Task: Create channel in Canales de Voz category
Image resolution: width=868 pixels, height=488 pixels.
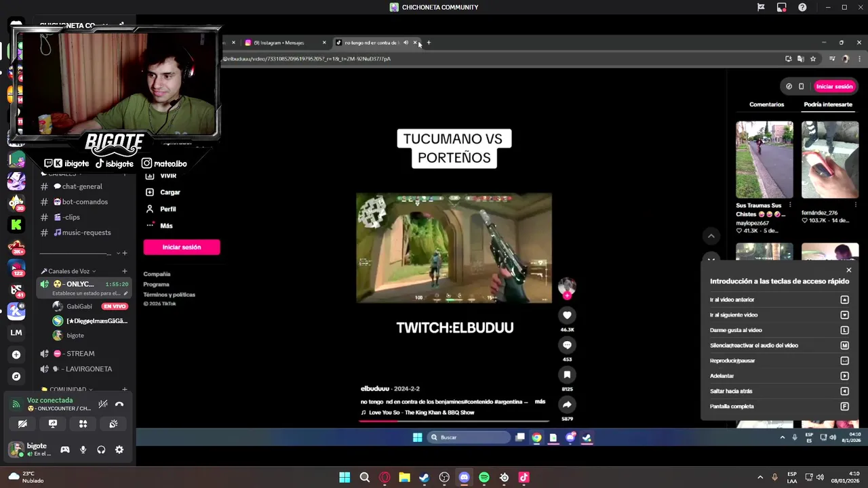Action: tap(124, 271)
